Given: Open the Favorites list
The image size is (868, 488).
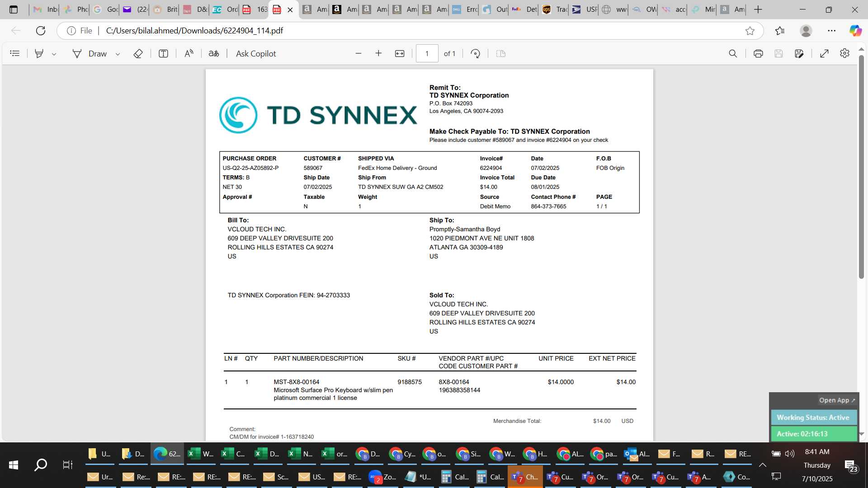Looking at the screenshot, I should tap(780, 30).
